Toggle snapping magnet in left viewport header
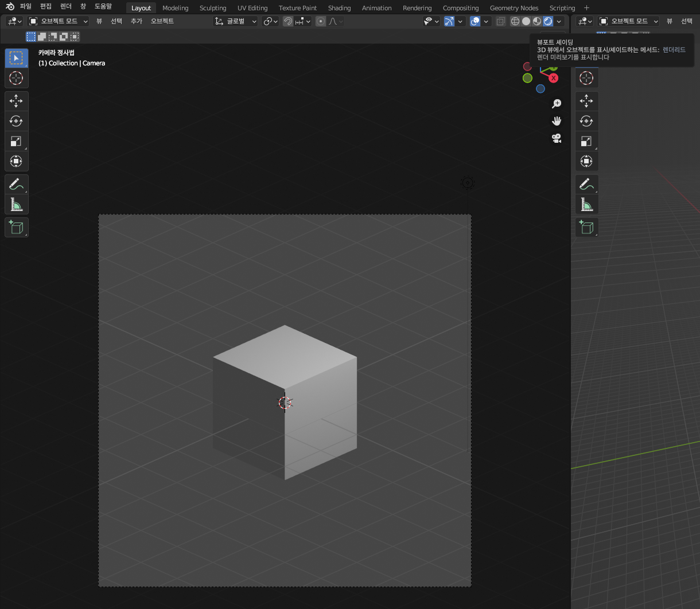700x609 pixels. [288, 21]
